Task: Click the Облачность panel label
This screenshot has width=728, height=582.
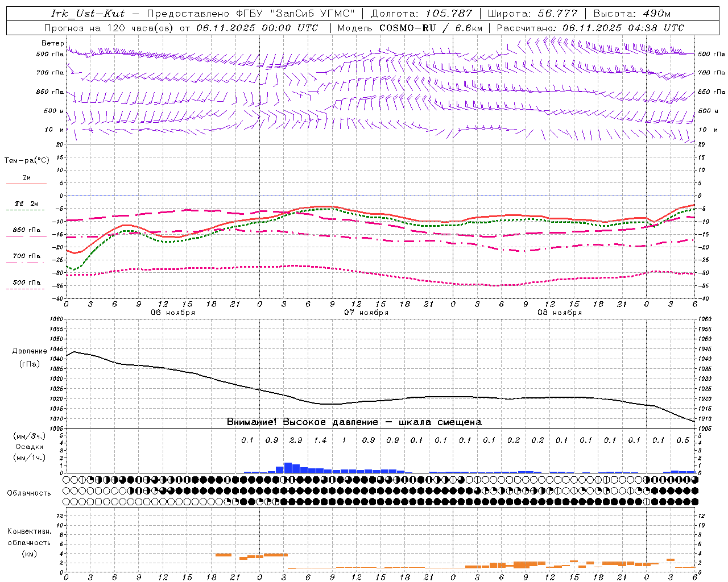Action: (x=29, y=493)
